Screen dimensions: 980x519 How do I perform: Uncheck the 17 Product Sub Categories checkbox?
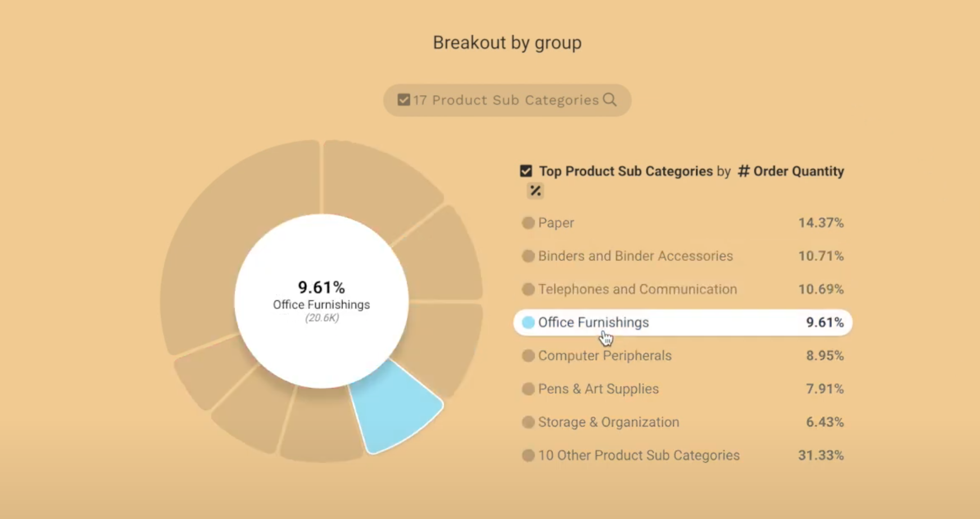point(403,99)
